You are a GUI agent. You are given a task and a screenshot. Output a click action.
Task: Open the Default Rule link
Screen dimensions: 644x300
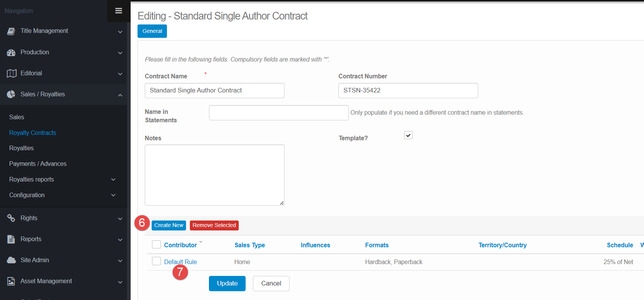click(180, 262)
